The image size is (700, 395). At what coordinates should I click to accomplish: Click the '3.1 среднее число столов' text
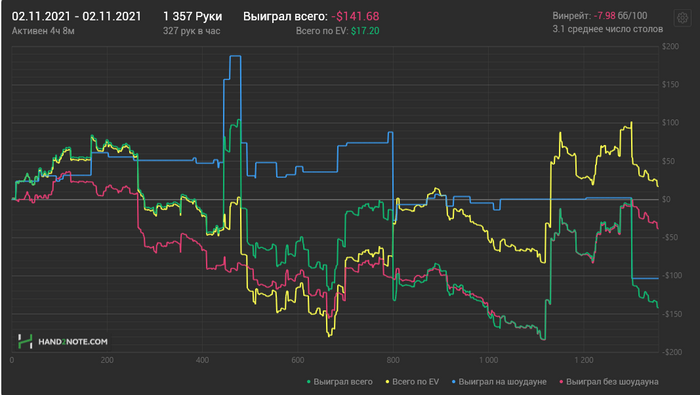608,29
